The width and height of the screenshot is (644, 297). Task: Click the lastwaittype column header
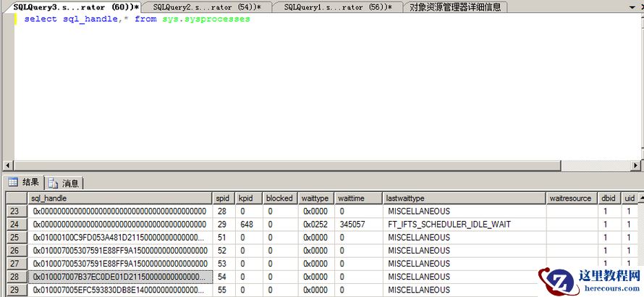[x=463, y=198]
